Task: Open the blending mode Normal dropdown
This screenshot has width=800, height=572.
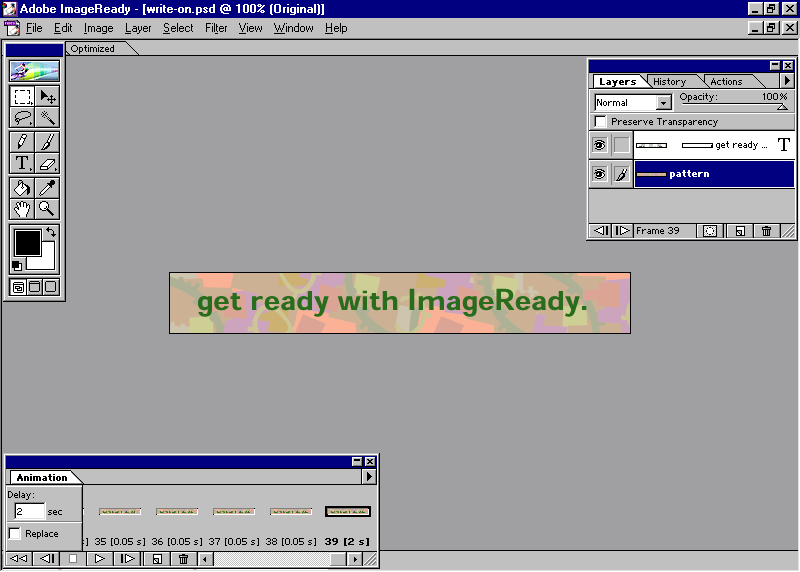Action: point(663,103)
